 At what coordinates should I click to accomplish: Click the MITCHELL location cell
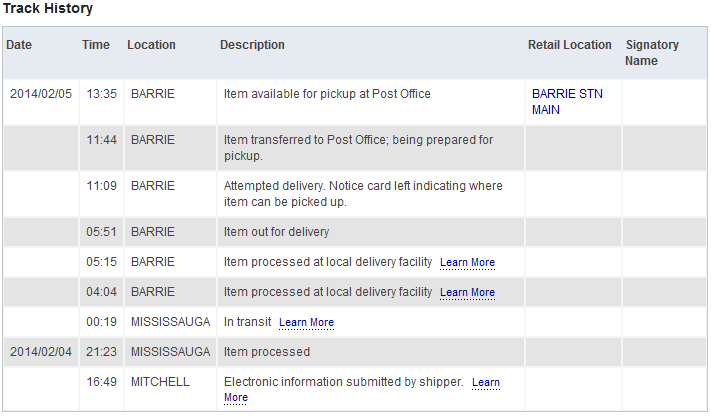[160, 382]
